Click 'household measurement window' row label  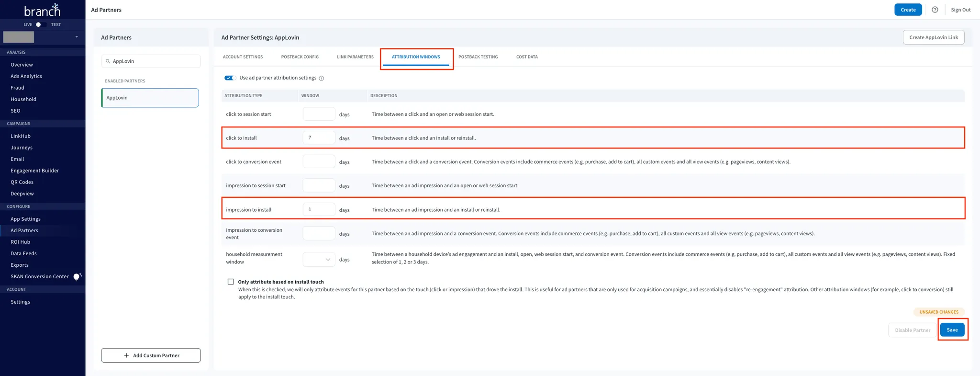[254, 258]
